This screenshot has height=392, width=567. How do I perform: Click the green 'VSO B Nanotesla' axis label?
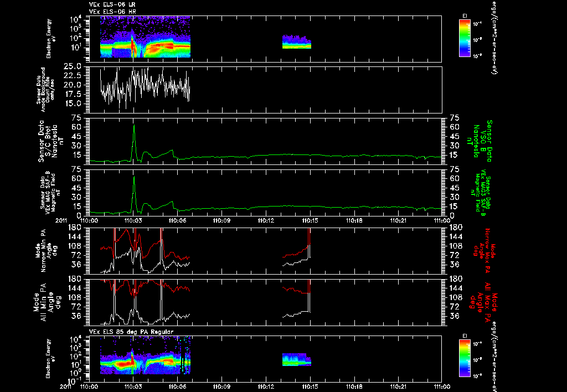(x=480, y=141)
